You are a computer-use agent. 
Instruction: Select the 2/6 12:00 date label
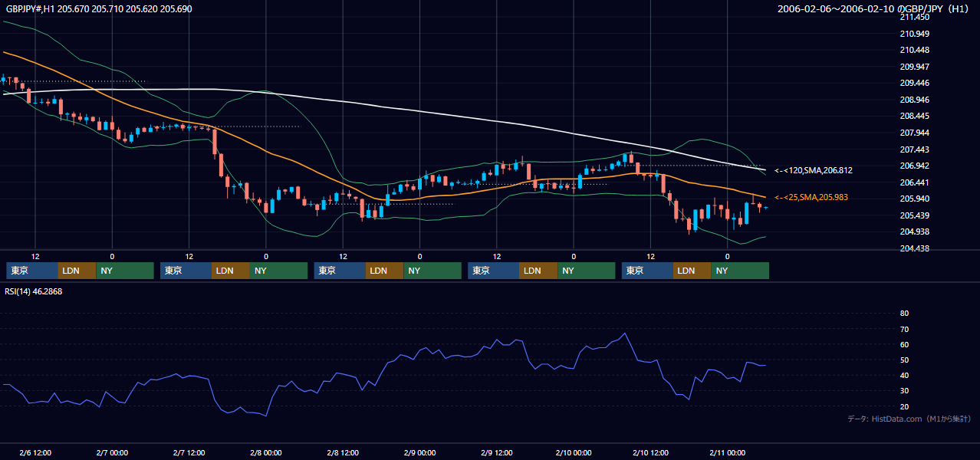35,452
